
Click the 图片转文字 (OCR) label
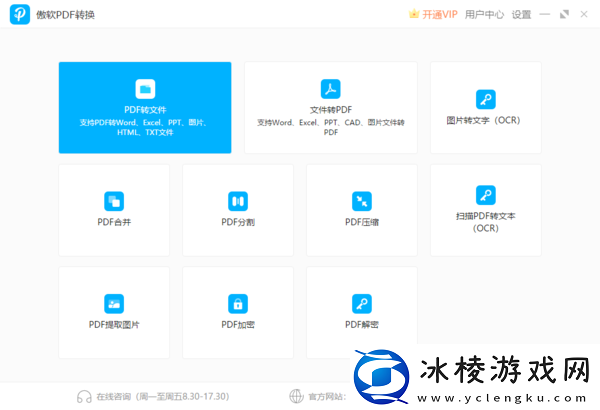click(x=483, y=120)
